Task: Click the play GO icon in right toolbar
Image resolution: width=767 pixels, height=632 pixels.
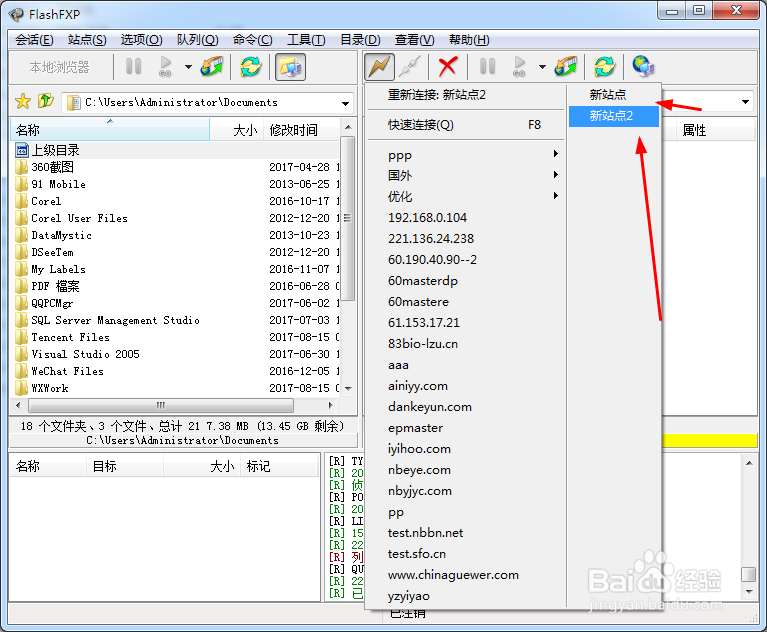Action: pos(519,67)
